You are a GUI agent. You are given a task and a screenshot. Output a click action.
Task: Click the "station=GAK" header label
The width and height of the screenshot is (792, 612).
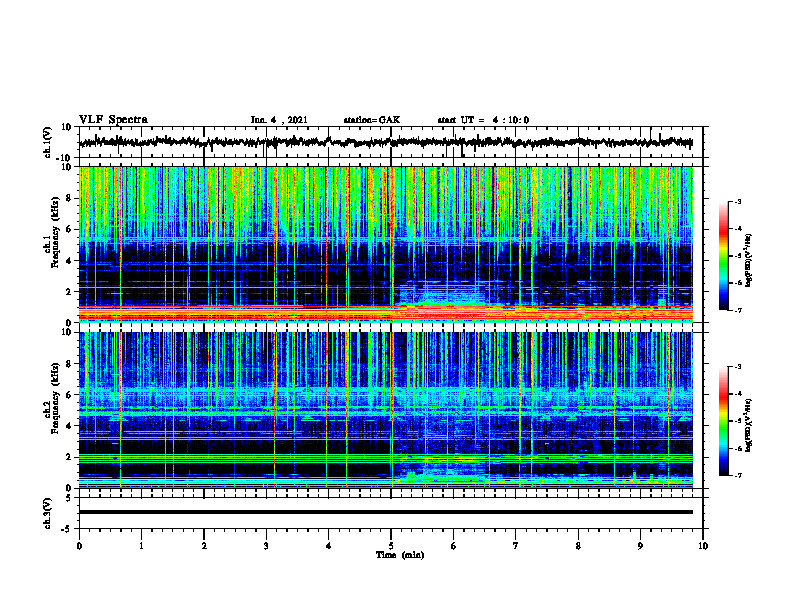[x=372, y=120]
